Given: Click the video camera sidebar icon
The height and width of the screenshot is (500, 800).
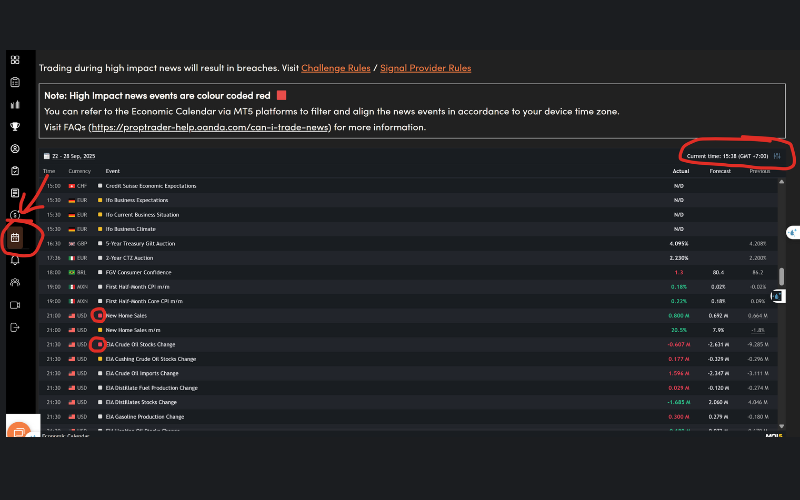Looking at the screenshot, I should tap(15, 304).
